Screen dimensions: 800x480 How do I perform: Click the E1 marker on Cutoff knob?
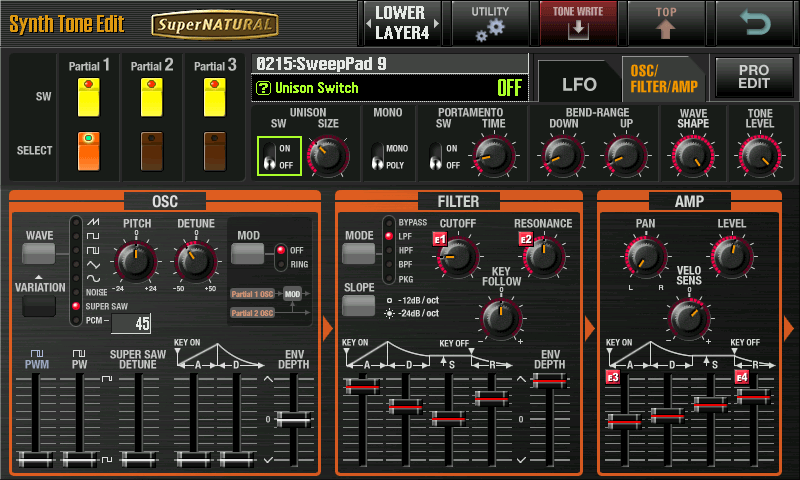[439, 240]
